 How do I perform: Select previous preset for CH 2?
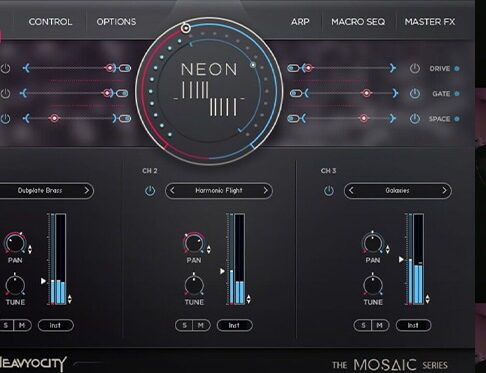(x=172, y=191)
